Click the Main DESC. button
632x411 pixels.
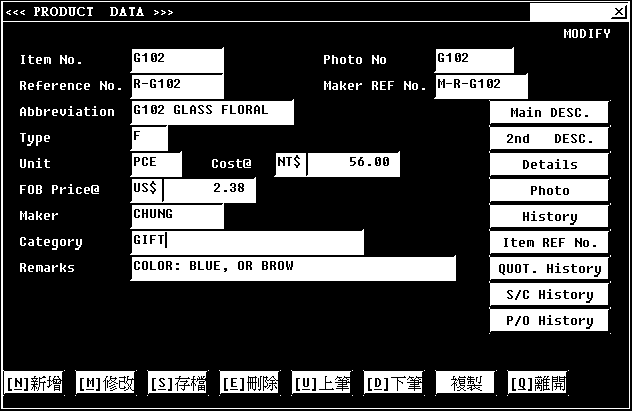coord(549,112)
